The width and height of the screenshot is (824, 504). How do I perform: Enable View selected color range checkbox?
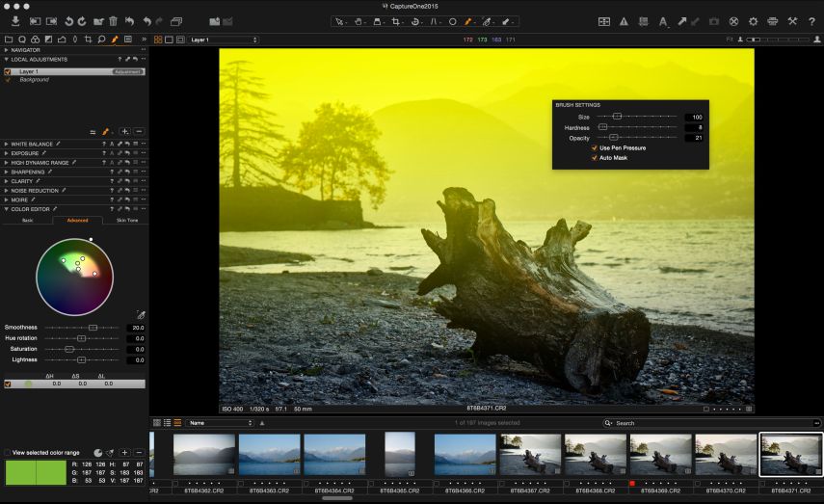click(x=8, y=453)
